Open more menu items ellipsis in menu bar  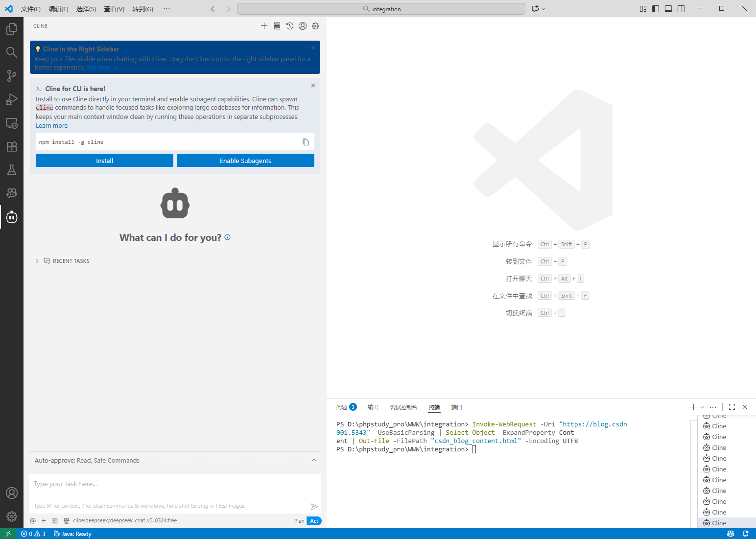pyautogui.click(x=166, y=9)
